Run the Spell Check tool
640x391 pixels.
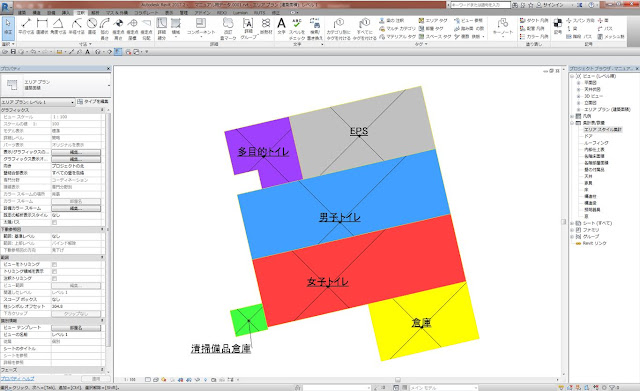click(x=297, y=29)
